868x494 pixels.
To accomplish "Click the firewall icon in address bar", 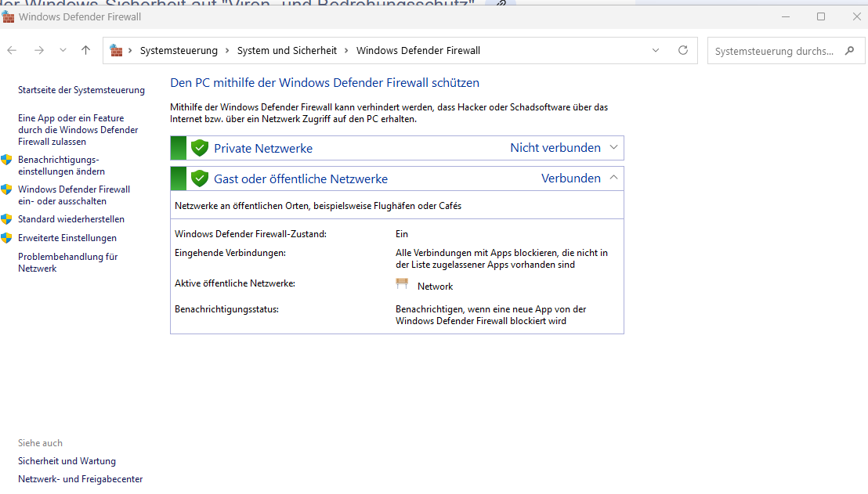I will [x=116, y=50].
